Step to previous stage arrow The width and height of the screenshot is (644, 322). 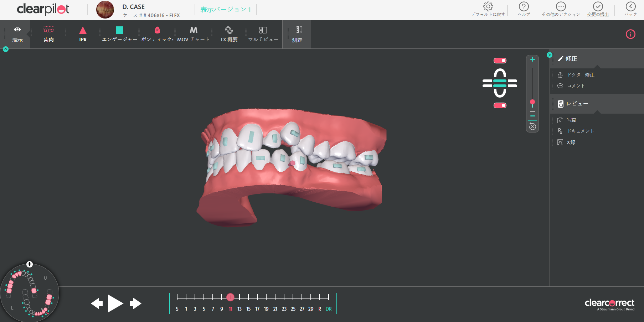tap(97, 303)
